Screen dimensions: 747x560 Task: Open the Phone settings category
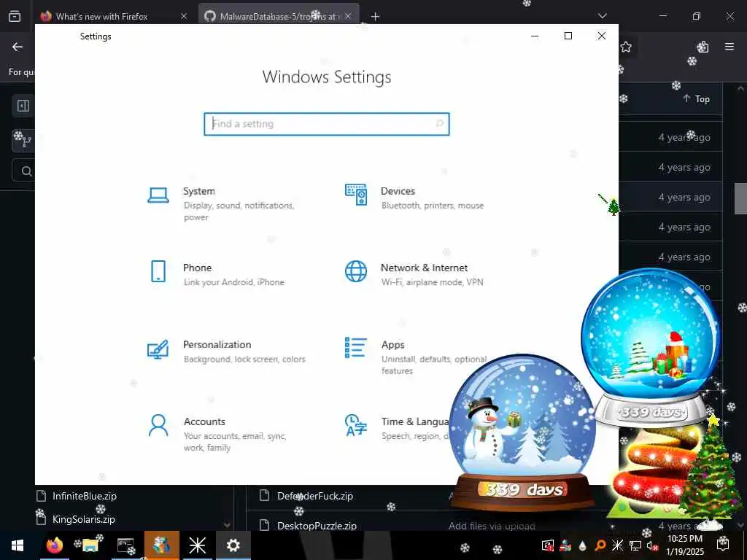point(217,274)
